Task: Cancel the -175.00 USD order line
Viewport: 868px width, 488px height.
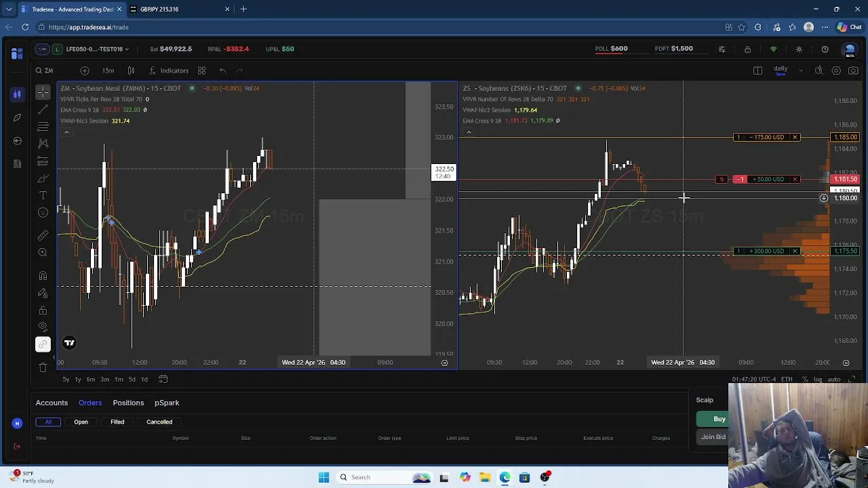Action: (x=795, y=137)
